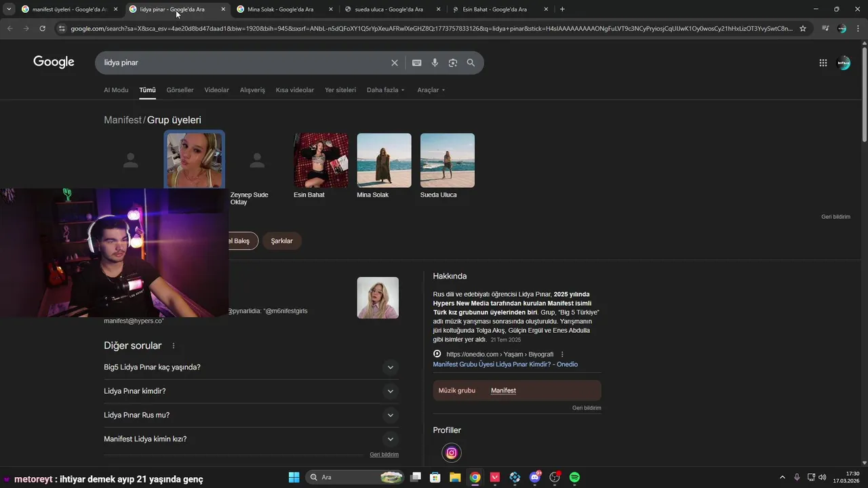The width and height of the screenshot is (868, 488).
Task: Open the tab search dropdown arrow
Action: pyautogui.click(x=9, y=9)
